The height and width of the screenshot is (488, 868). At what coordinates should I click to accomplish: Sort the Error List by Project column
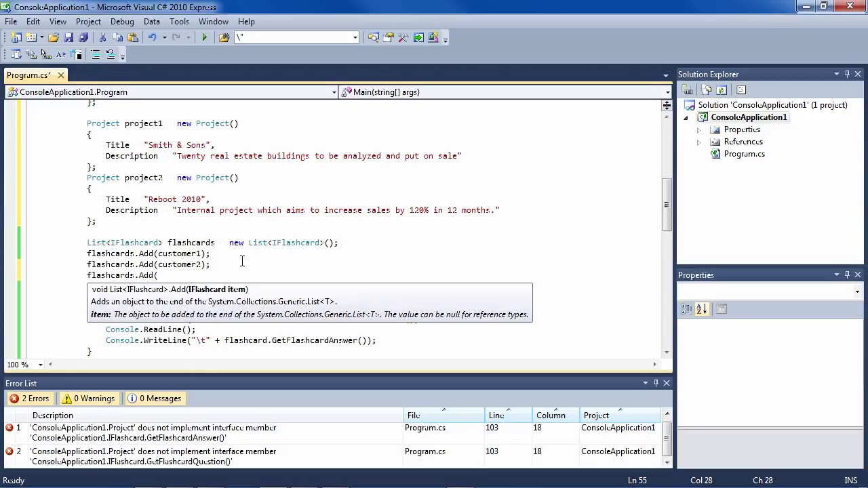[x=620, y=415]
